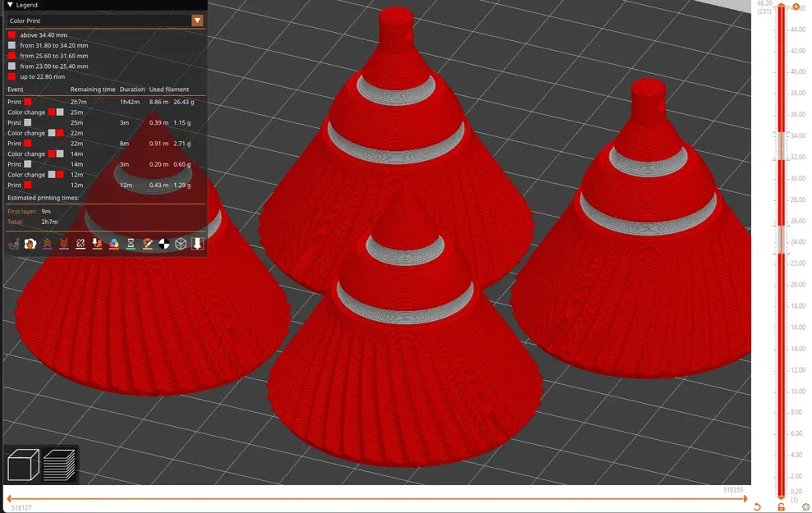Click the 'Total: 2h7m' entry

point(33,222)
